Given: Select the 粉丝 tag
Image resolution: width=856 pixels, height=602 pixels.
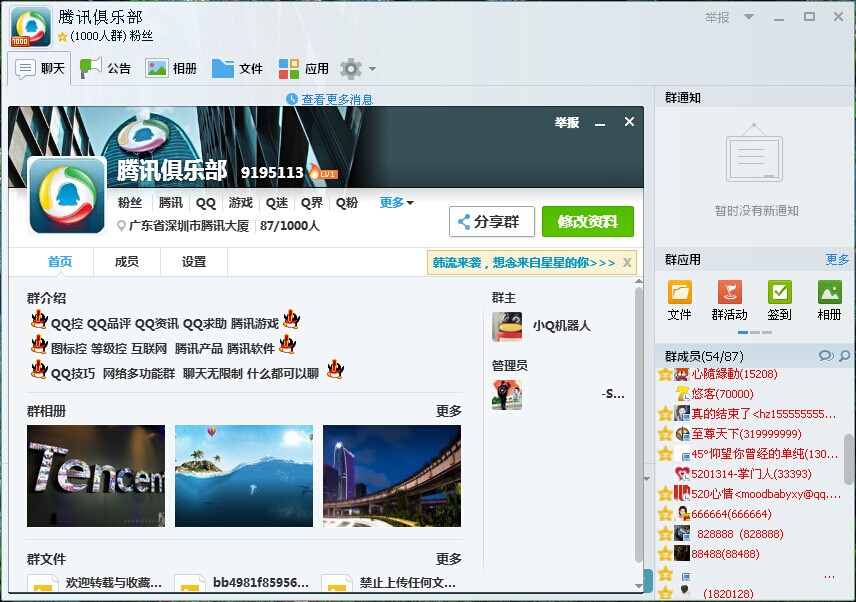Looking at the screenshot, I should (130, 203).
